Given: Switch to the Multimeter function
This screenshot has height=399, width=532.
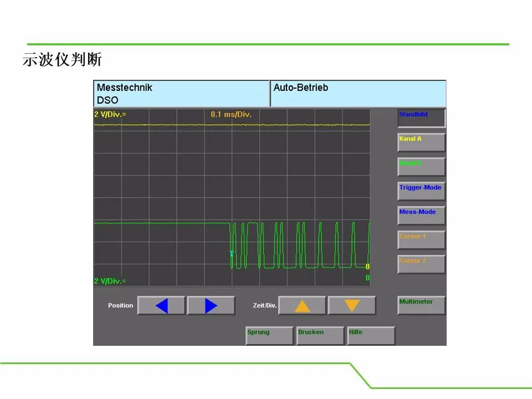Looking at the screenshot, I should 421,305.
